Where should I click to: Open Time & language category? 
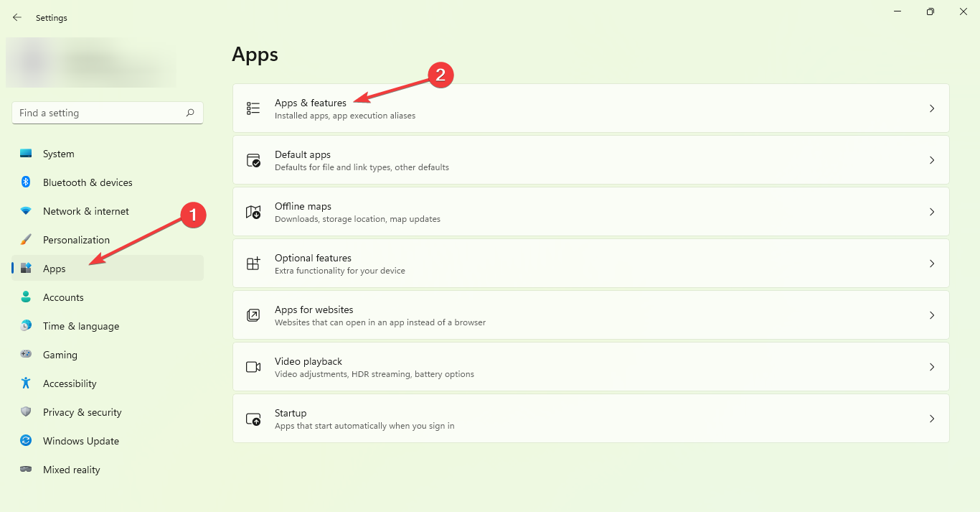coord(108,326)
